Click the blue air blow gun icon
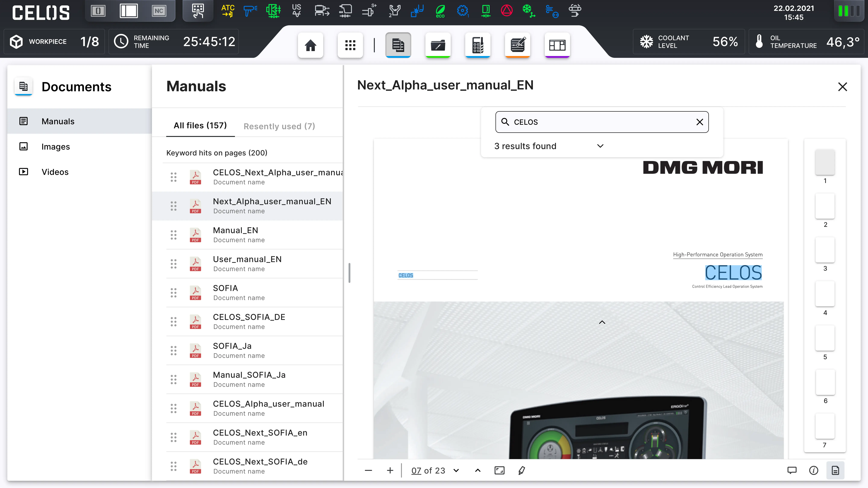Screen dimensions: 868x488 250,11
